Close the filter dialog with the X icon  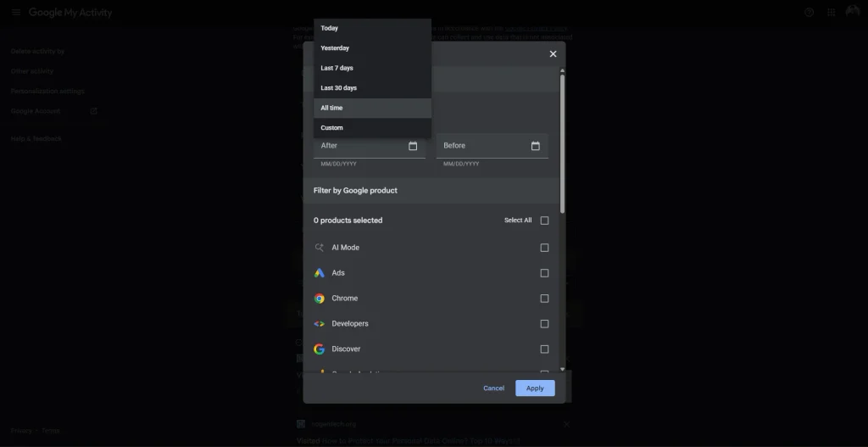553,53
